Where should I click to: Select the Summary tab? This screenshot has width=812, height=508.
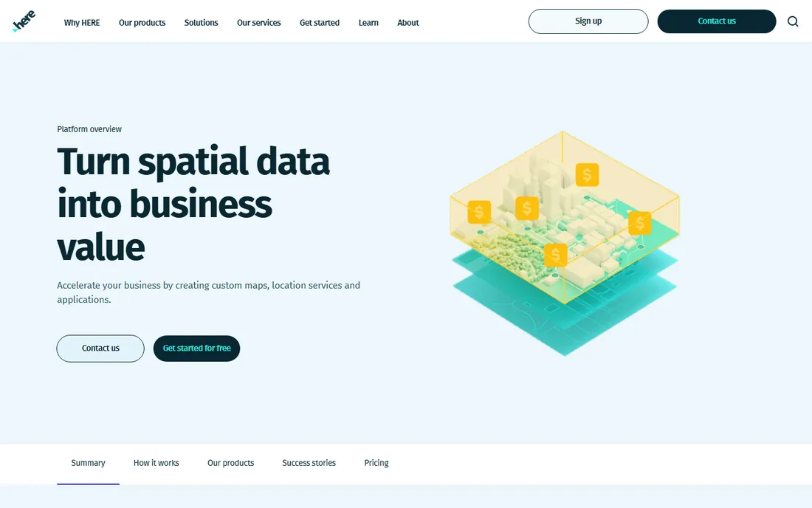point(88,464)
